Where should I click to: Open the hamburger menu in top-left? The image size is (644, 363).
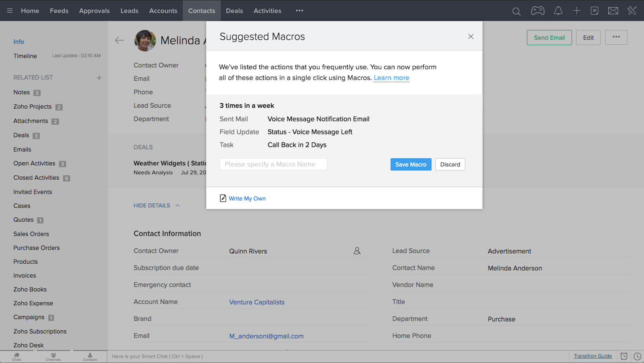[x=10, y=11]
